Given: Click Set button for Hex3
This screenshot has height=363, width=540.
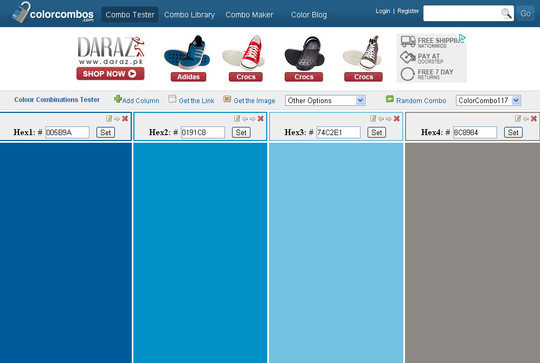Looking at the screenshot, I should pos(376,132).
